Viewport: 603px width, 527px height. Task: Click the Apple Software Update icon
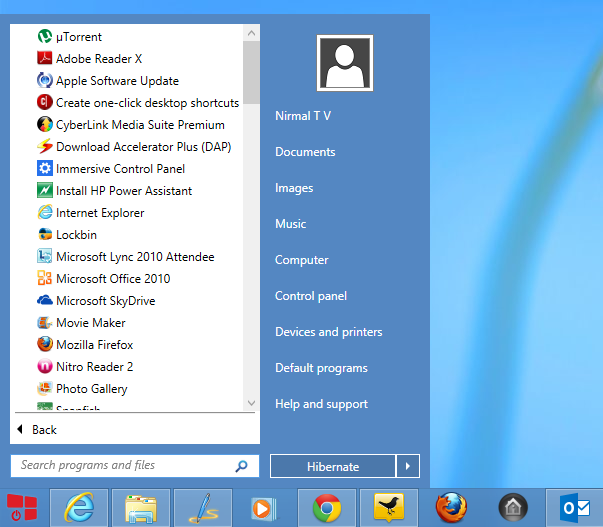(x=45, y=80)
